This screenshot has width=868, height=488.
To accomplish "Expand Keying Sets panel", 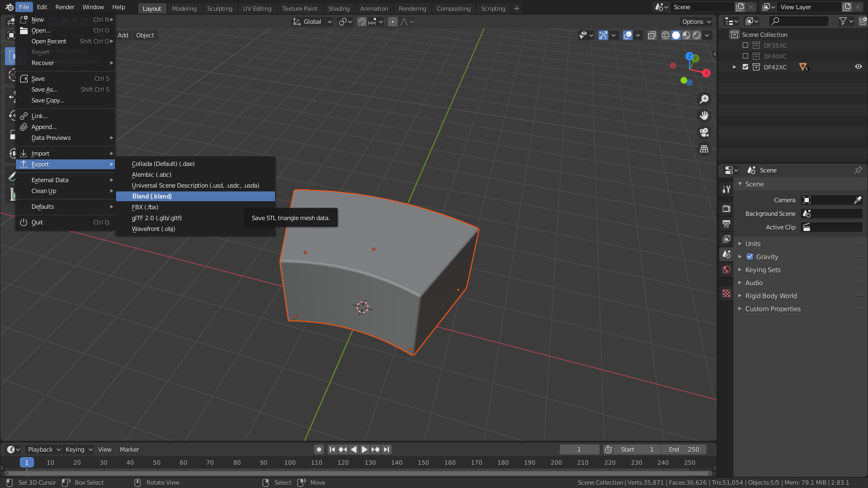I will (x=763, y=269).
